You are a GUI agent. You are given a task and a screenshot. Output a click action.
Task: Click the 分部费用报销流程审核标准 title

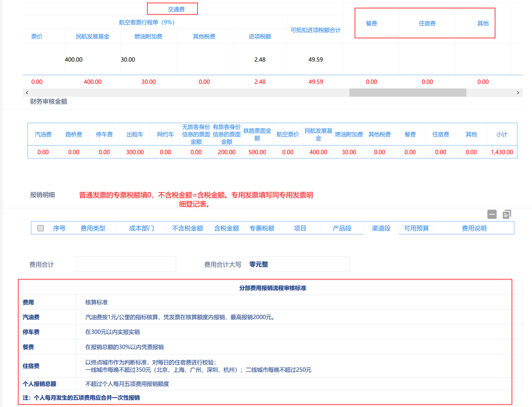click(273, 288)
